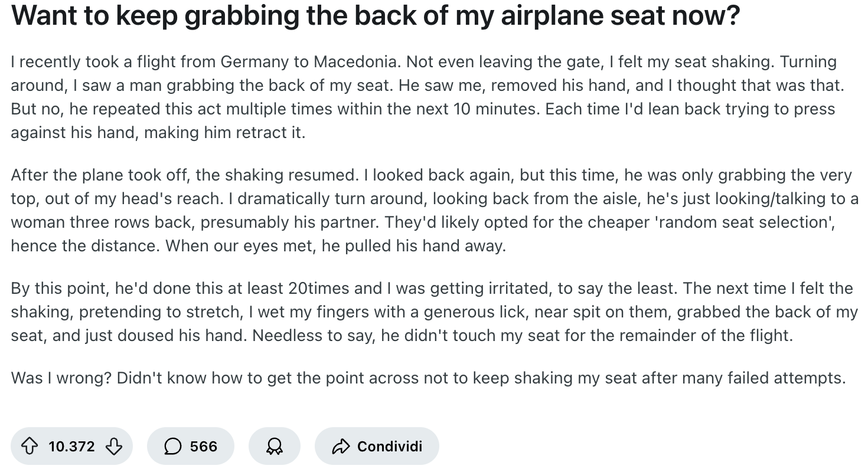Viewport: 868px width, 472px height.
Task: Open the 566 comments count
Action: pyautogui.click(x=204, y=446)
